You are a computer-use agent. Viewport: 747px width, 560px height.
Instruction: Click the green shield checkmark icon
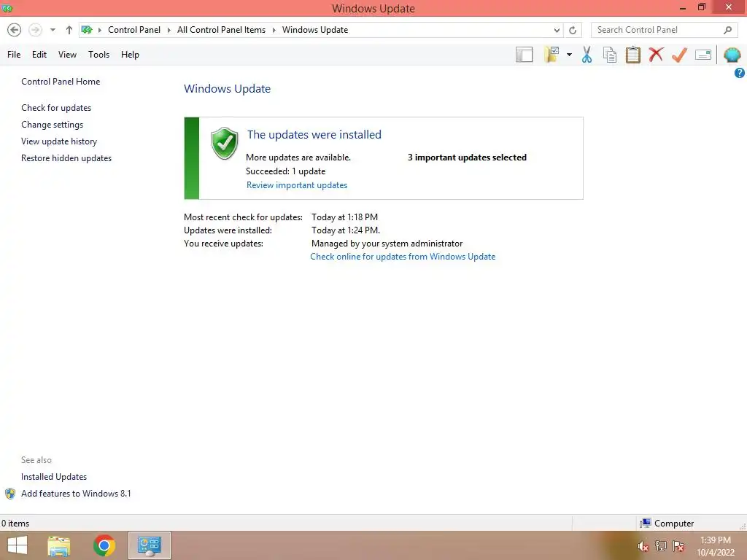tap(224, 143)
